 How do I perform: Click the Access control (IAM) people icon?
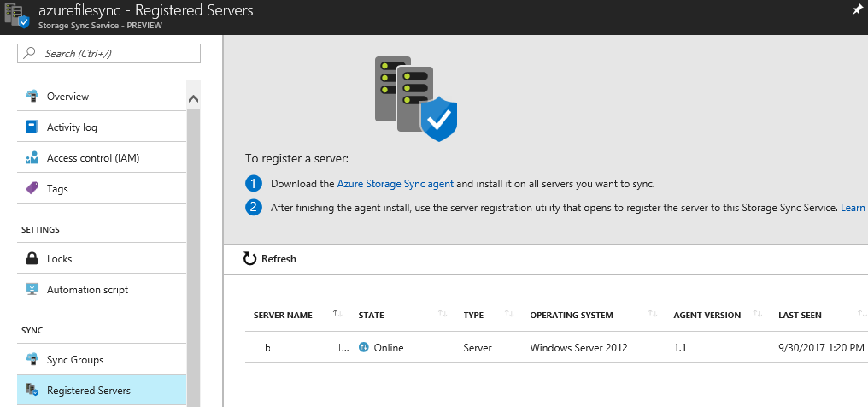[32, 158]
